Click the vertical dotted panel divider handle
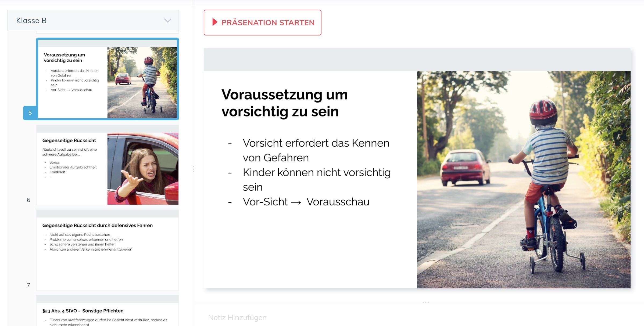This screenshot has width=644, height=326. pyautogui.click(x=194, y=169)
